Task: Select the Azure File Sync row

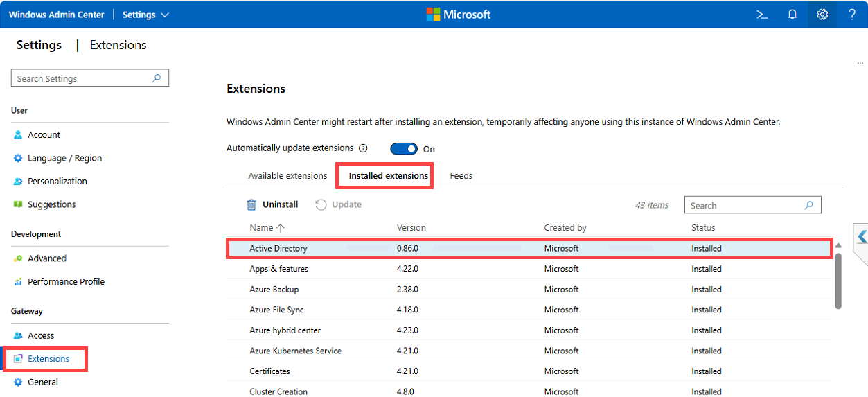Action: [x=530, y=310]
